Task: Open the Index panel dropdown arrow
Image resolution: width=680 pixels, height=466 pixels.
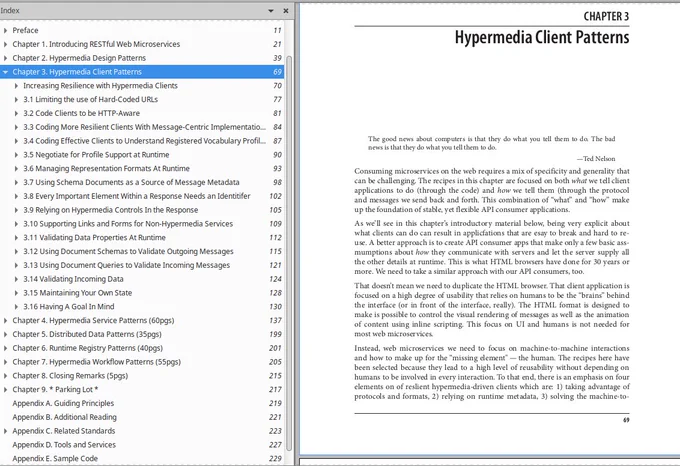Action: 271,11
